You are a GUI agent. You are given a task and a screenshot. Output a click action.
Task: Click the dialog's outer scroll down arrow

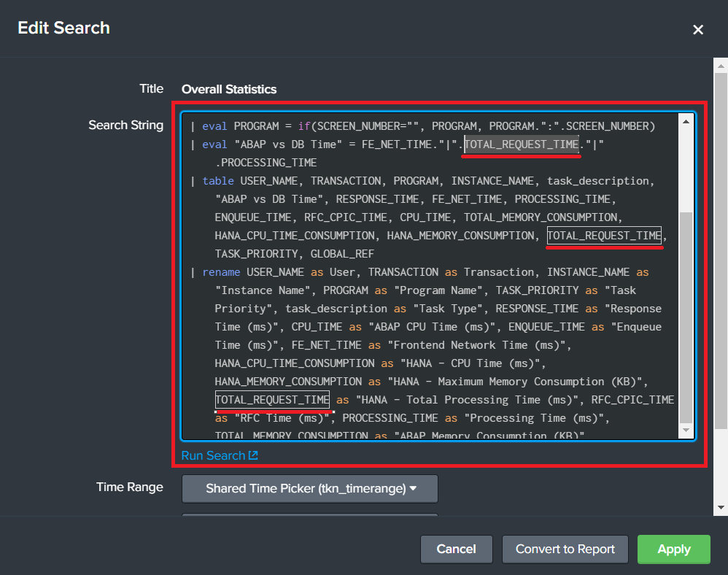[721, 507]
